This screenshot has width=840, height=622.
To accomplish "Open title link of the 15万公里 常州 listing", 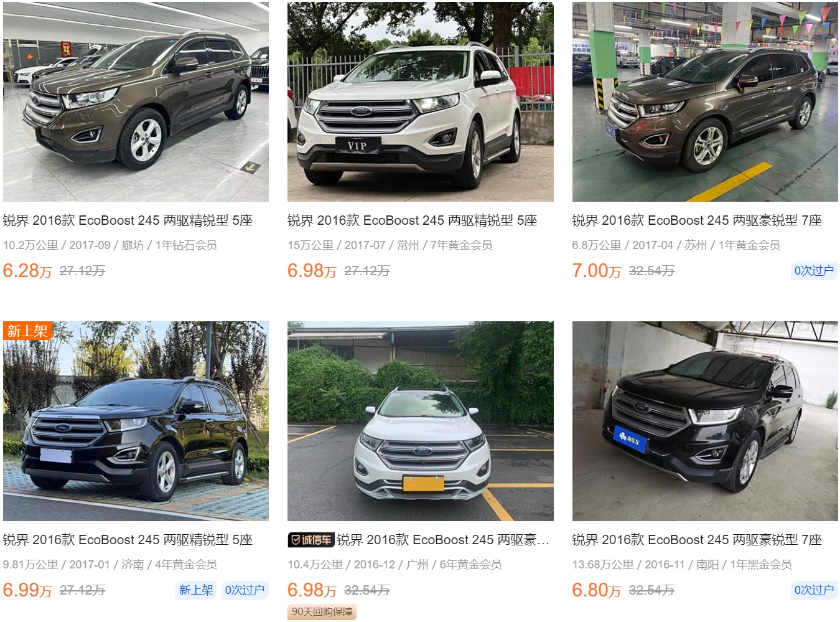I will pyautogui.click(x=412, y=220).
